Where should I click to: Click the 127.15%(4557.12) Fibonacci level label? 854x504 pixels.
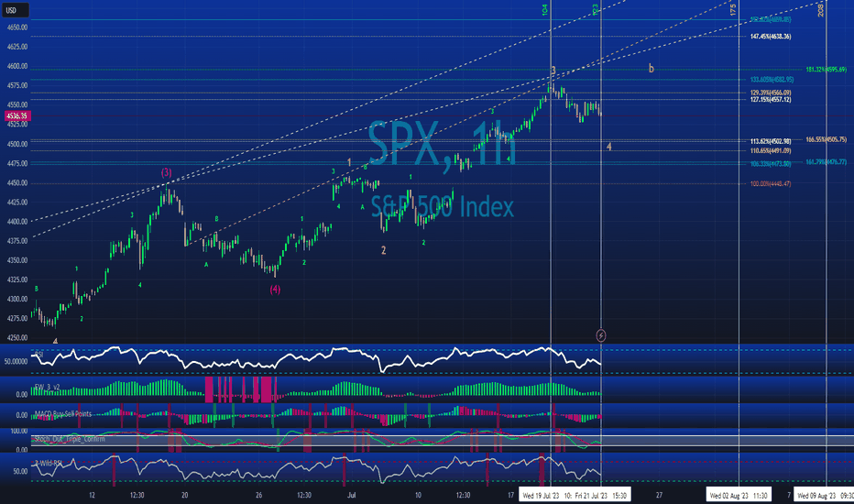[x=771, y=100]
